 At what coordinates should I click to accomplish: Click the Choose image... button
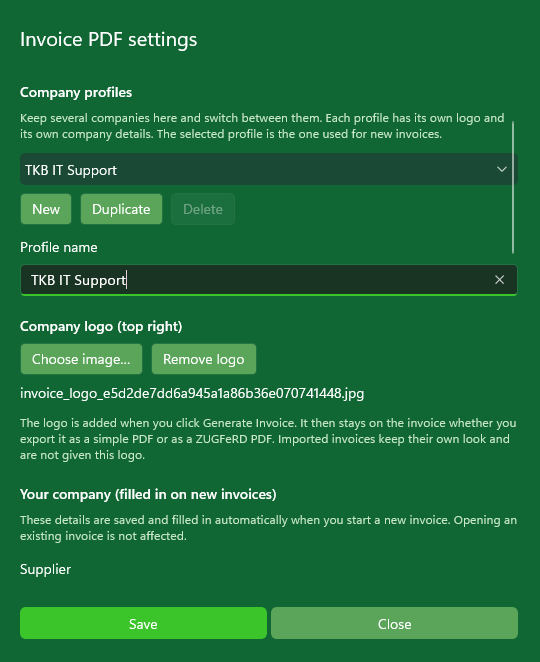81,359
